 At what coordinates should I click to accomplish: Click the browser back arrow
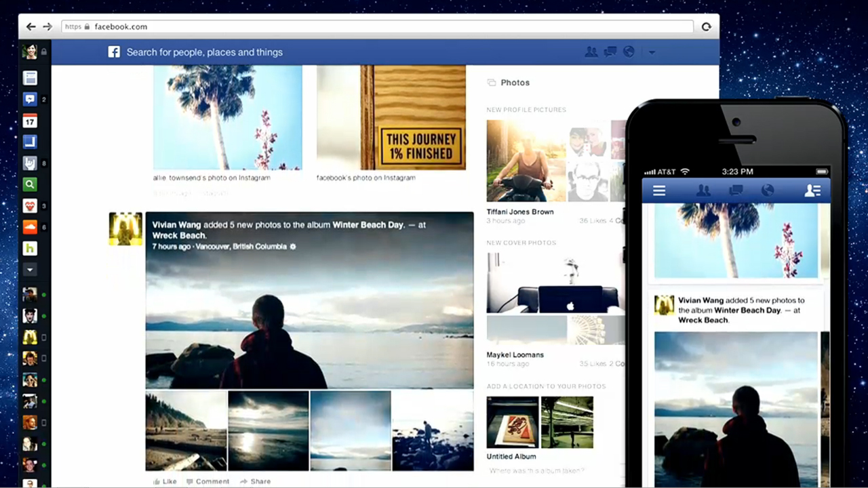31,26
